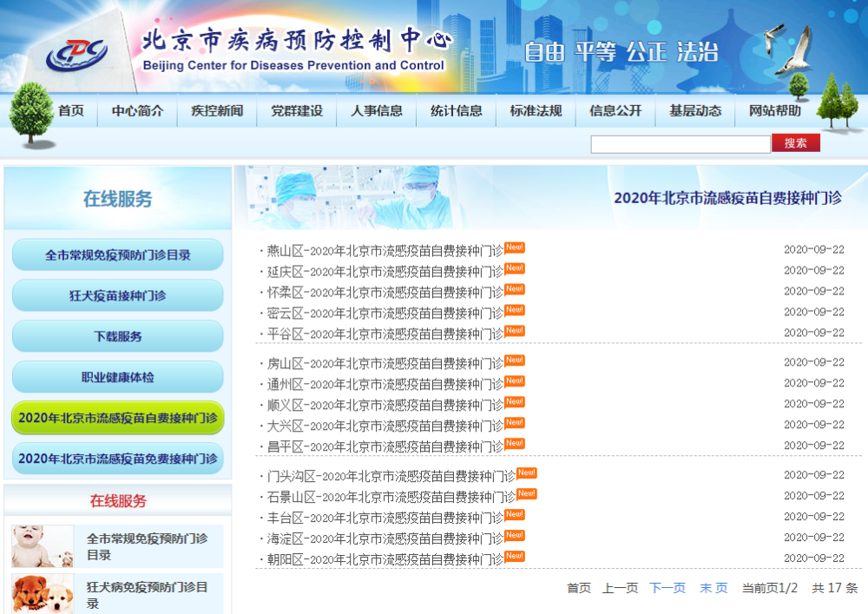
Task: Click the CDC logo icon
Action: [x=77, y=55]
